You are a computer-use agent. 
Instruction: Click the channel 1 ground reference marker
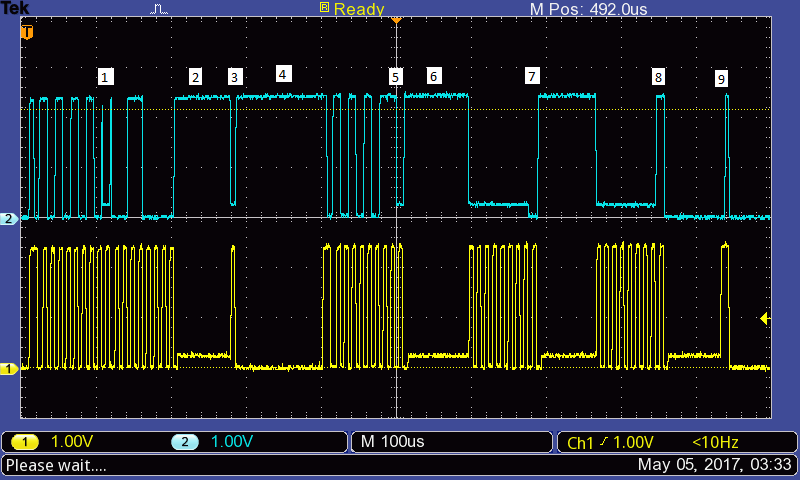9,368
